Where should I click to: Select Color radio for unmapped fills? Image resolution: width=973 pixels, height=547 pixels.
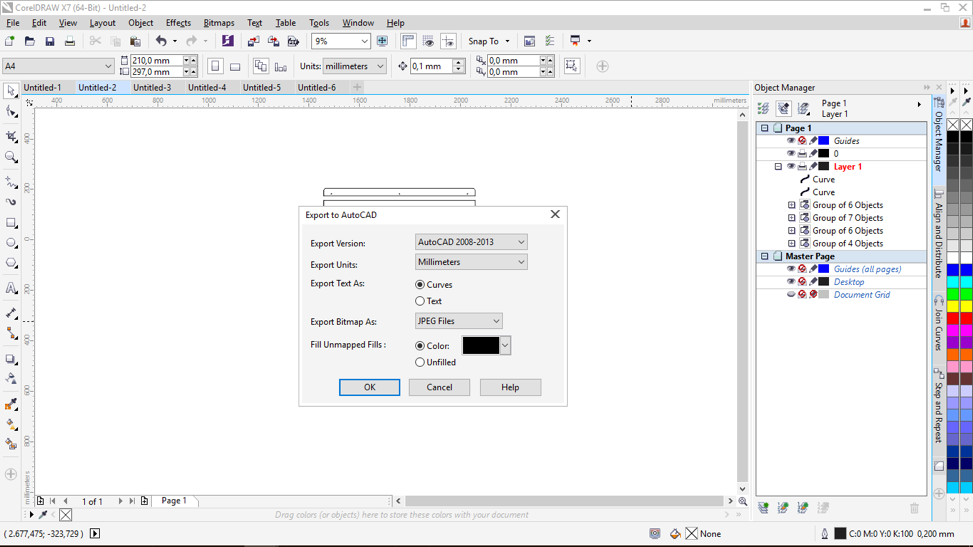(420, 346)
